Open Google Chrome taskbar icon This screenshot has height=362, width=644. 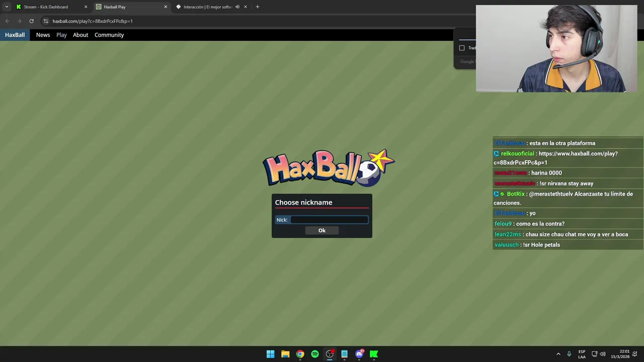pyautogui.click(x=300, y=354)
